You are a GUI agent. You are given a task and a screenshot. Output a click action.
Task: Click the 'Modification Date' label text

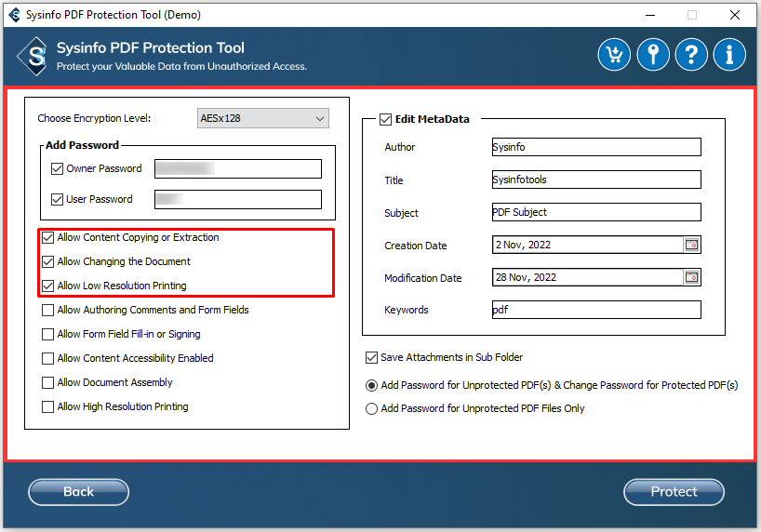tap(422, 278)
